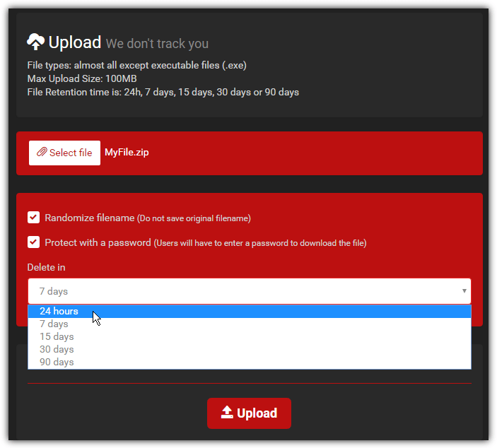Pick 15 days from the list

pyautogui.click(x=250, y=336)
